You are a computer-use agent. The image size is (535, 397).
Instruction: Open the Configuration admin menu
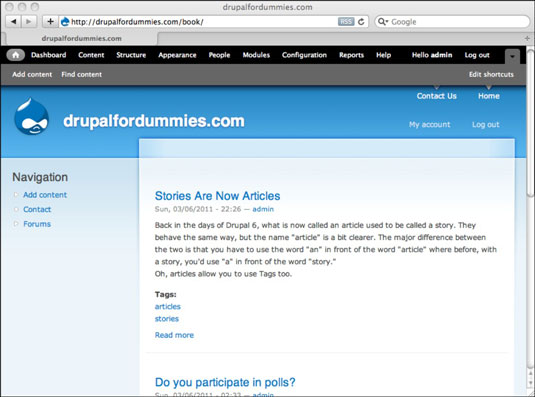pyautogui.click(x=304, y=55)
